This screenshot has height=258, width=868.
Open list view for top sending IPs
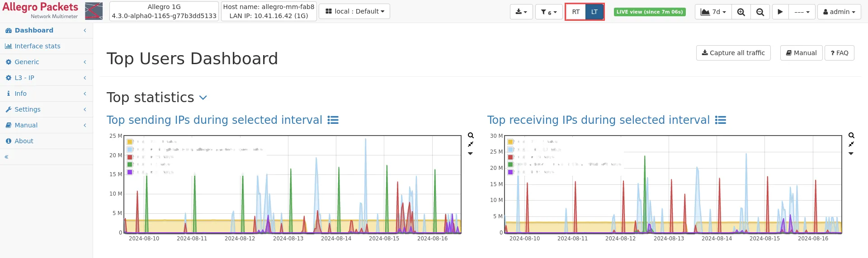pyautogui.click(x=333, y=120)
